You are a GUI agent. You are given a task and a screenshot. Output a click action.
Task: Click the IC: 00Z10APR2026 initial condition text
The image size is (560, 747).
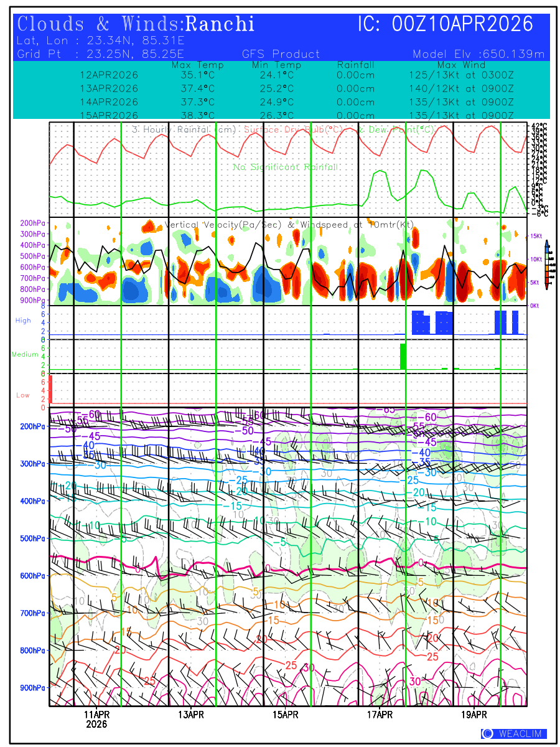pyautogui.click(x=446, y=24)
